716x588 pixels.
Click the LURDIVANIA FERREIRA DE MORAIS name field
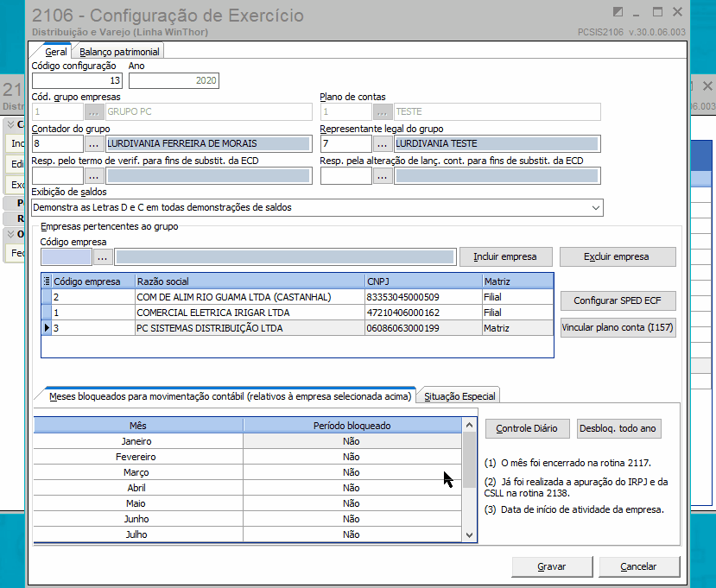coord(209,144)
